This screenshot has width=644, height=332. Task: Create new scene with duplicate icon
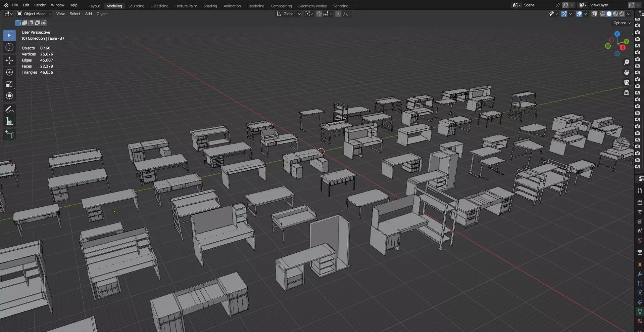click(x=565, y=5)
